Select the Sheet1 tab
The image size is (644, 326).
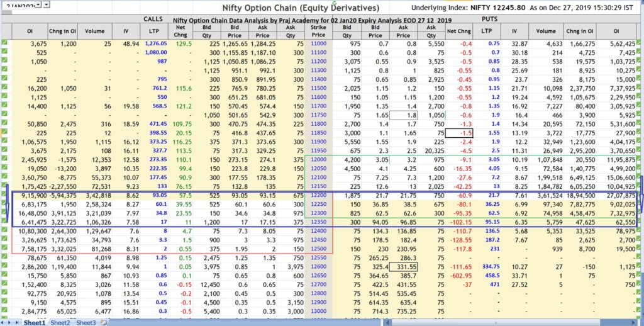click(x=34, y=322)
